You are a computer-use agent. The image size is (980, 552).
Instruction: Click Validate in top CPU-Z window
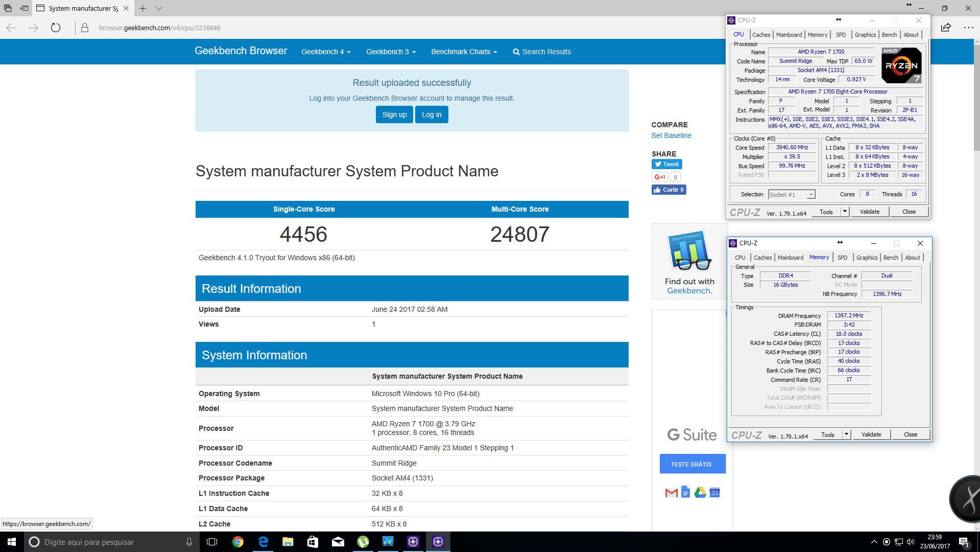coord(870,212)
